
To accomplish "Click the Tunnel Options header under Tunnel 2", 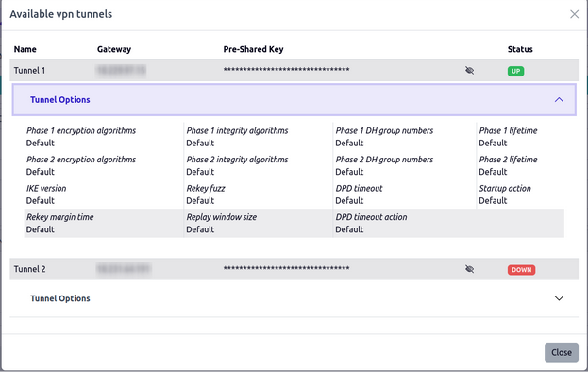I will pyautogui.click(x=294, y=298).
